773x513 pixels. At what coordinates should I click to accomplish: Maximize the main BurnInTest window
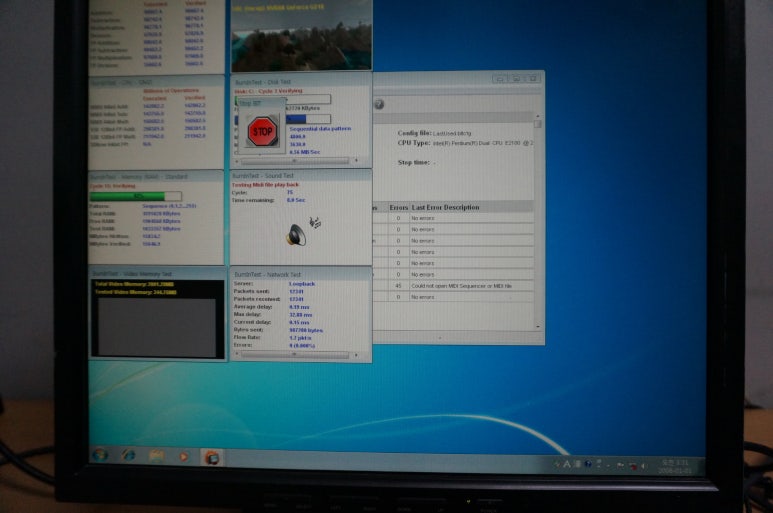pos(516,78)
